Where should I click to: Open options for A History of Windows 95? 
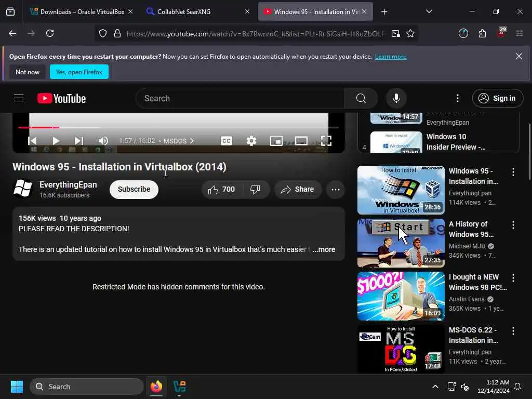pos(513,225)
